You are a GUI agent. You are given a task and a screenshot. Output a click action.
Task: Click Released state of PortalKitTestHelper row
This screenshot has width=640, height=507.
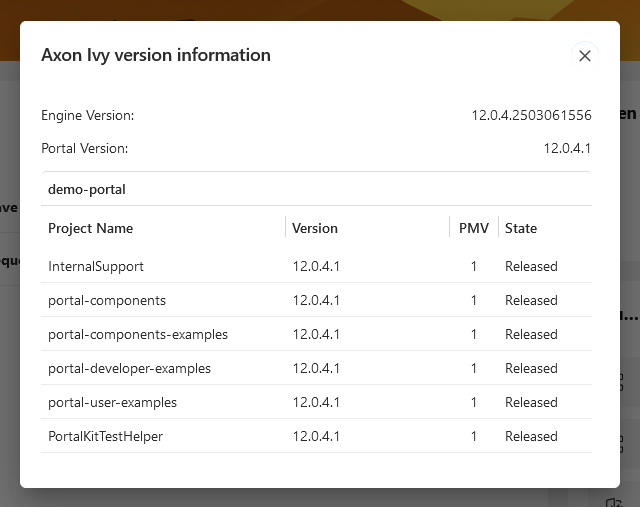[x=531, y=436]
